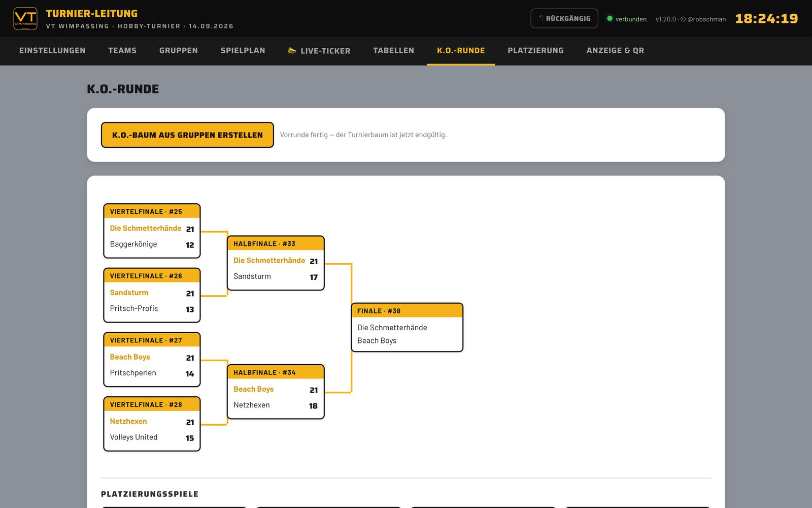Click the v1.20.0 version label
812x508 pixels.
pos(666,19)
